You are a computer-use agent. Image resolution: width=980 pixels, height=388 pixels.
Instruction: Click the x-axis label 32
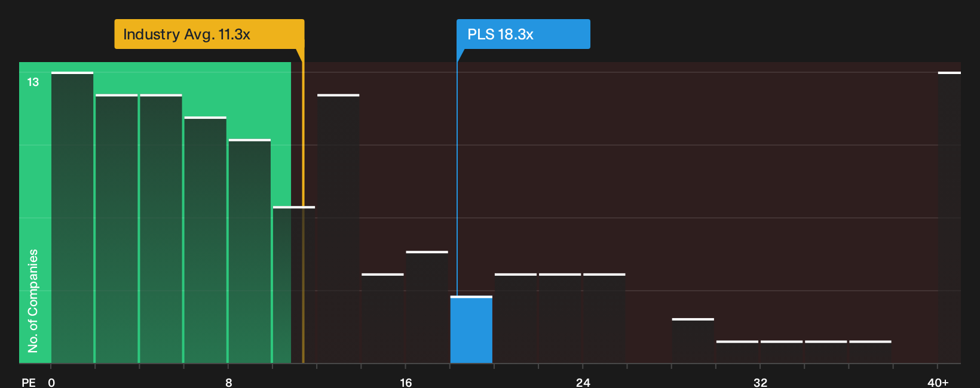[760, 382]
